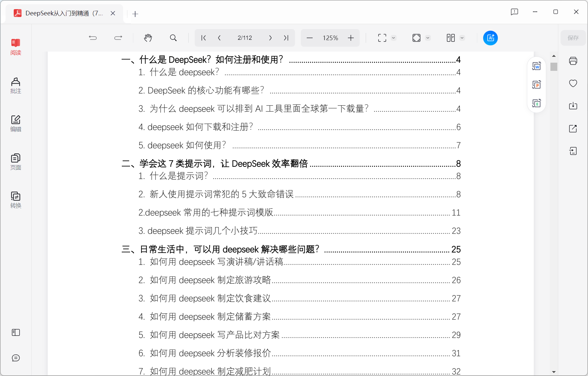The height and width of the screenshot is (376, 588).
Task: Open a new tab with plus button
Action: coord(135,14)
